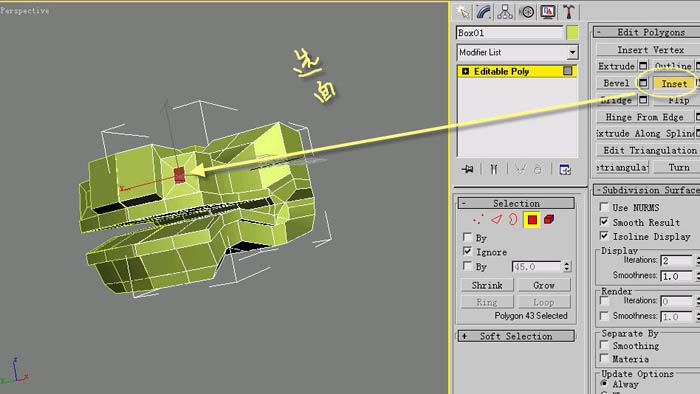Click the Bridge button
The image size is (700, 394).
(617, 100)
